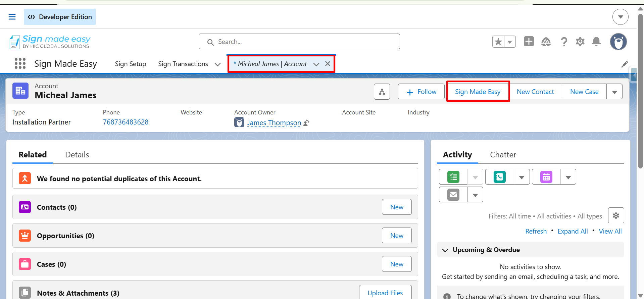Show more account actions dropdown

click(x=614, y=92)
